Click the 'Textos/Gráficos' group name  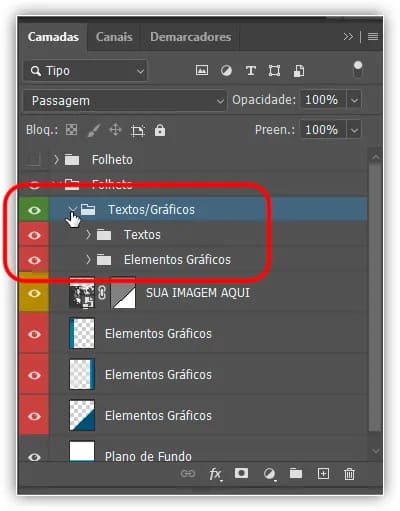151,210
